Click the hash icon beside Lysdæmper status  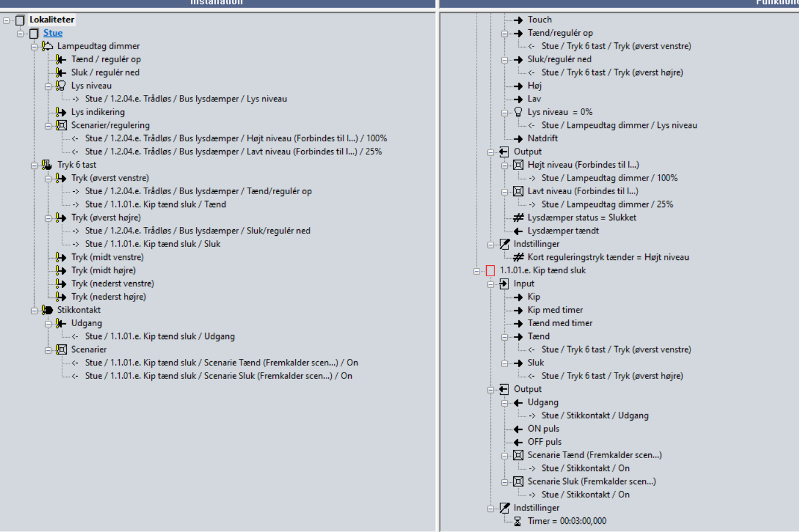pos(518,218)
